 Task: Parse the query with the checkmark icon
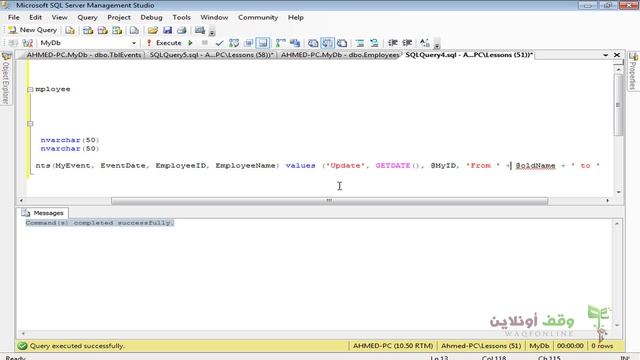pyautogui.click(x=220, y=43)
